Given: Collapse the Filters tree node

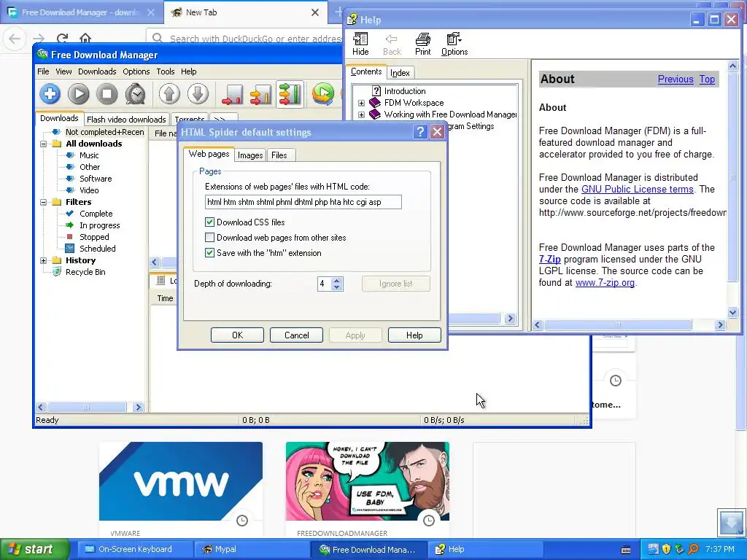Looking at the screenshot, I should pyautogui.click(x=43, y=202).
